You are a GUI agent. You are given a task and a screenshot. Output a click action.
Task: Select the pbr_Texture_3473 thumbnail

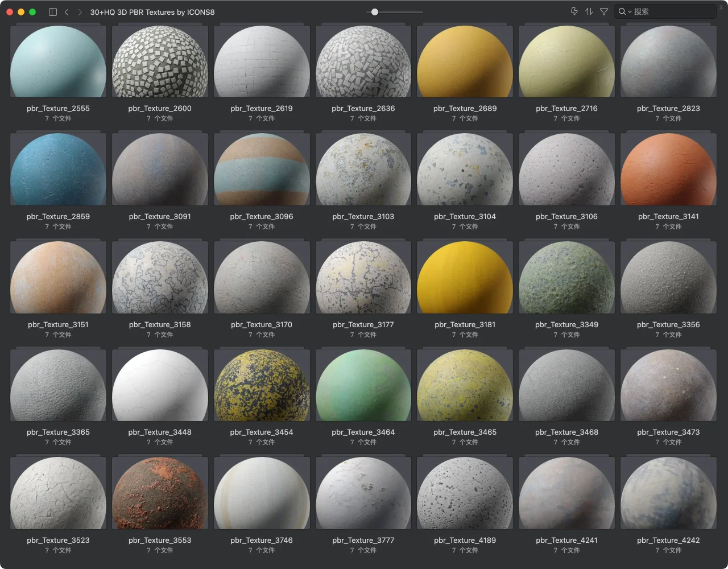point(668,385)
